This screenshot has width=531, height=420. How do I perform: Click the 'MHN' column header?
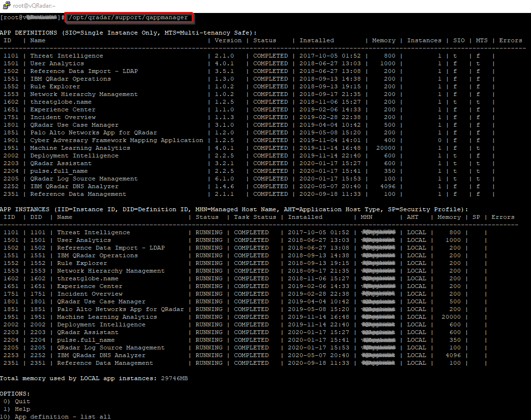click(367, 217)
